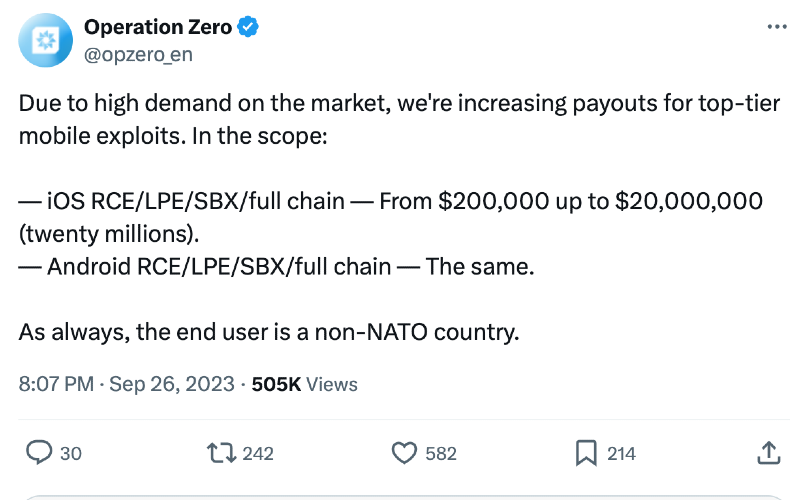Bookmark the post using the bookmark icon

pos(587,453)
